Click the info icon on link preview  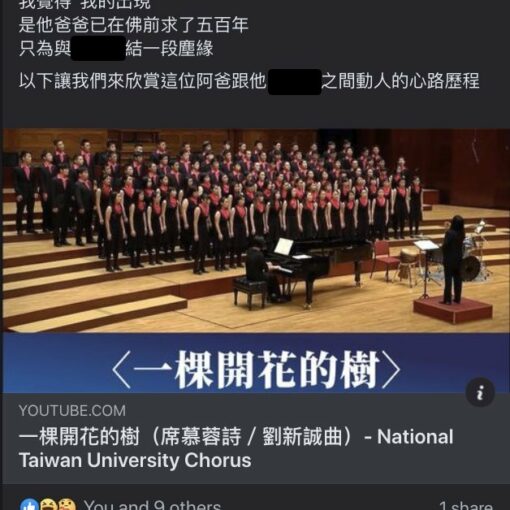click(480, 392)
